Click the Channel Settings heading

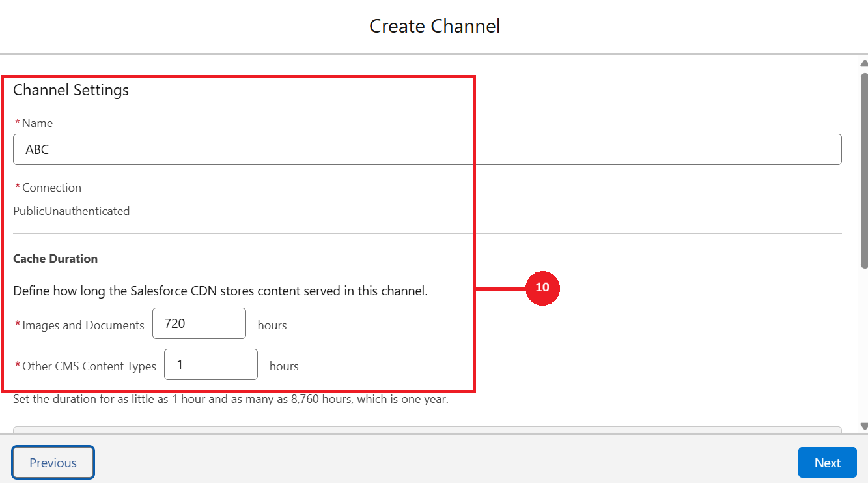[x=71, y=90]
